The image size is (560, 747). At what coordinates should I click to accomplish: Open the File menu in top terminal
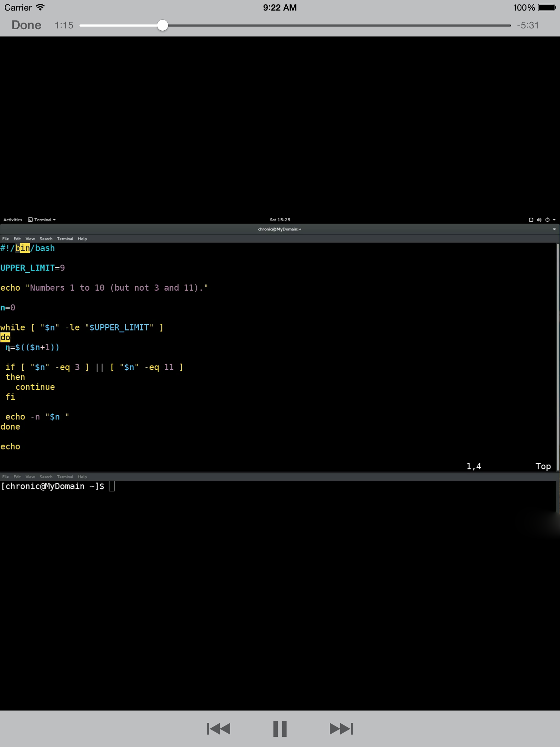coord(6,239)
